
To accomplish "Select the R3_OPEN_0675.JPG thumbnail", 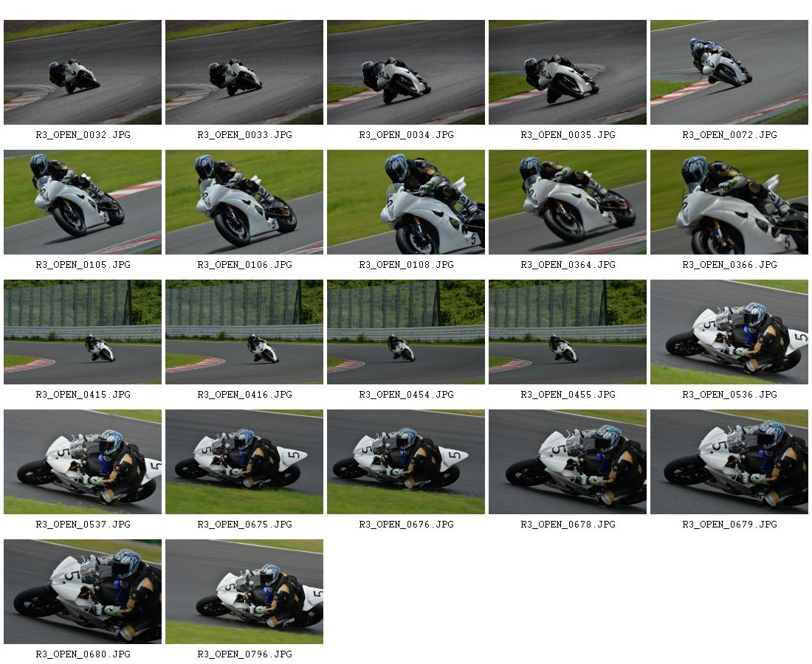I will [x=244, y=462].
